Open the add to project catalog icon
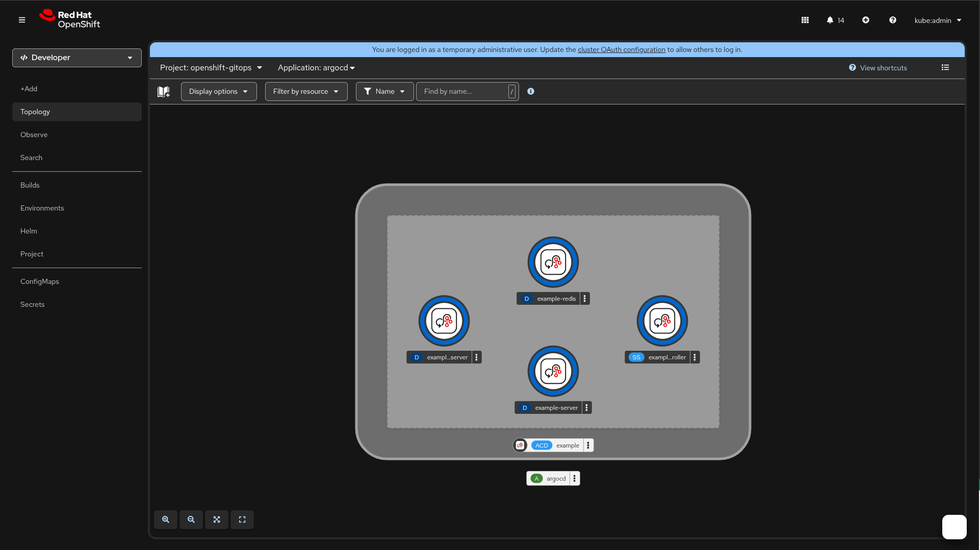This screenshot has width=980, height=550. 164,92
